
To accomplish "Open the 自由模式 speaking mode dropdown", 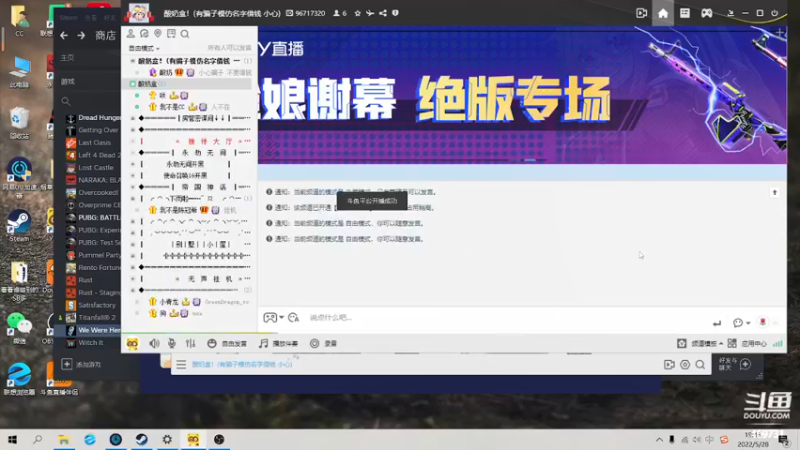I will [144, 48].
